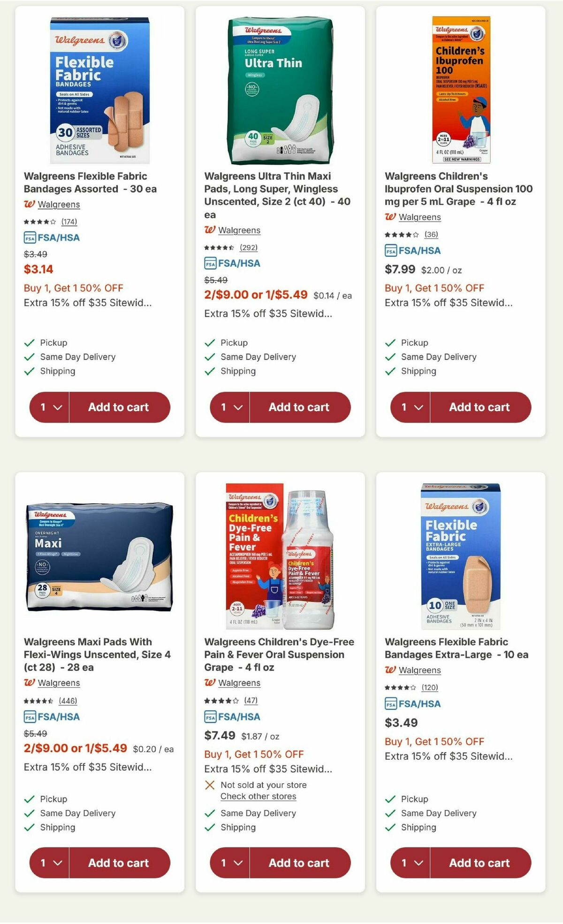Click the Buy 1, Get 1 50% OFF offer on Ibuprofen
The width and height of the screenshot is (563, 924).
click(434, 288)
